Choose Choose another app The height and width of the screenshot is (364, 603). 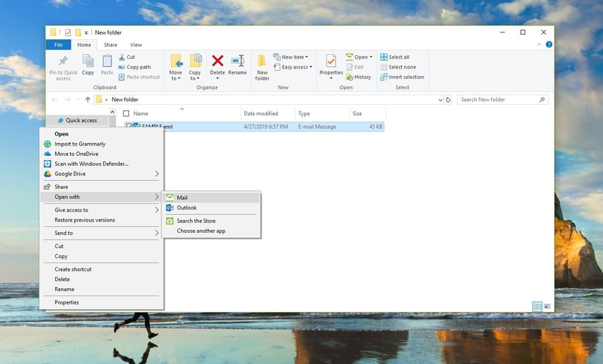click(x=211, y=231)
